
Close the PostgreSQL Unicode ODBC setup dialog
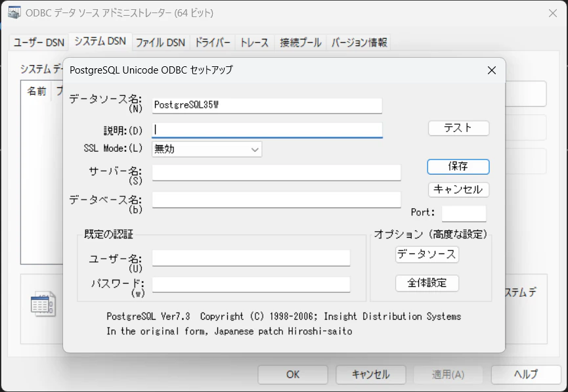[x=492, y=70]
